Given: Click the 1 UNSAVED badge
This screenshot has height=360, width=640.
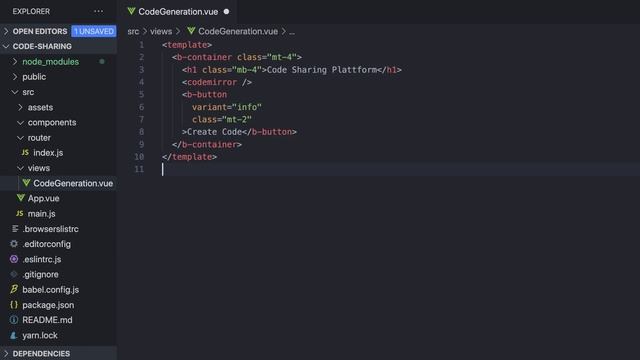Looking at the screenshot, I should (94, 31).
